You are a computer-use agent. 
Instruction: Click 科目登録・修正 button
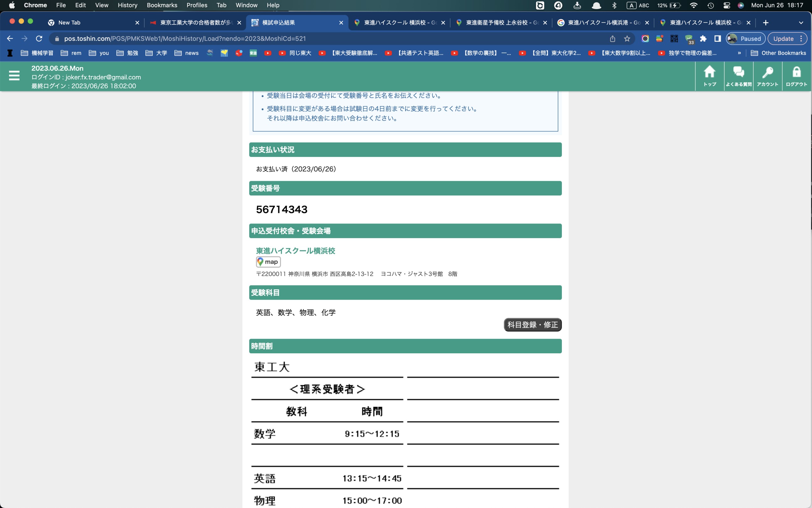(532, 324)
